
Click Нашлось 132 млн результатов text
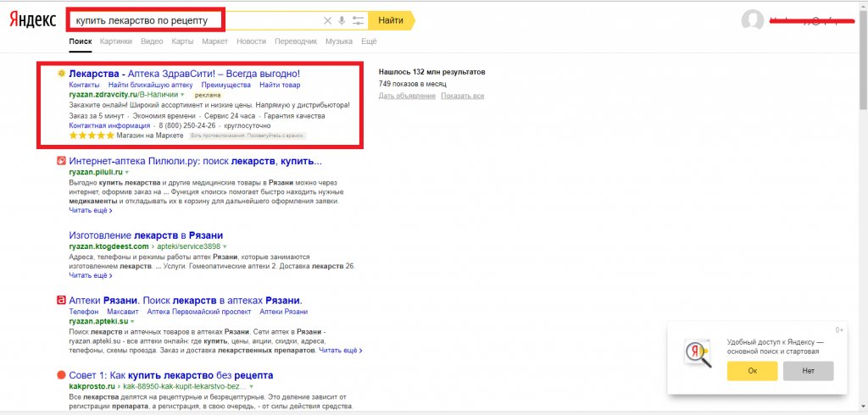(x=431, y=73)
